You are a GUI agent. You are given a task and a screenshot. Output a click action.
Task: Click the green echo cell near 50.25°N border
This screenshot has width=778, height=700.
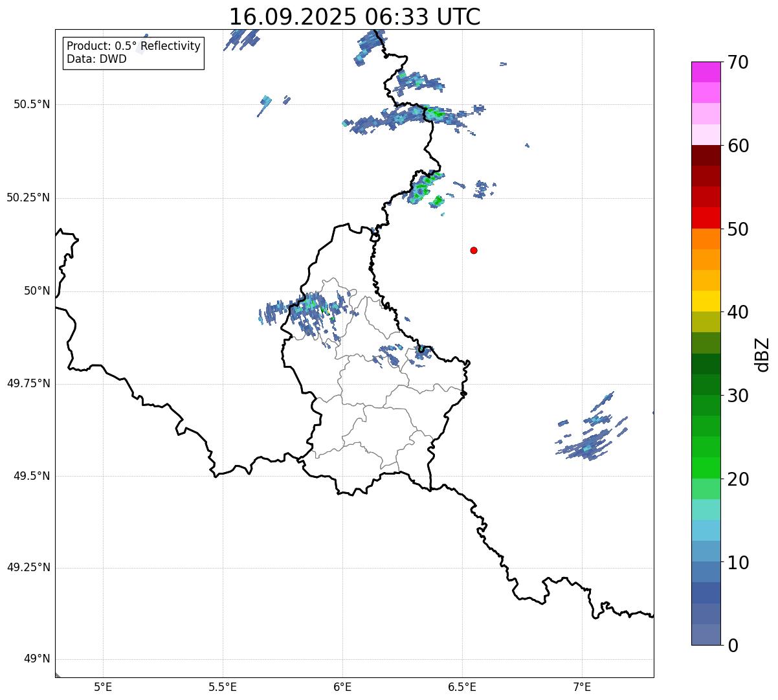[424, 188]
